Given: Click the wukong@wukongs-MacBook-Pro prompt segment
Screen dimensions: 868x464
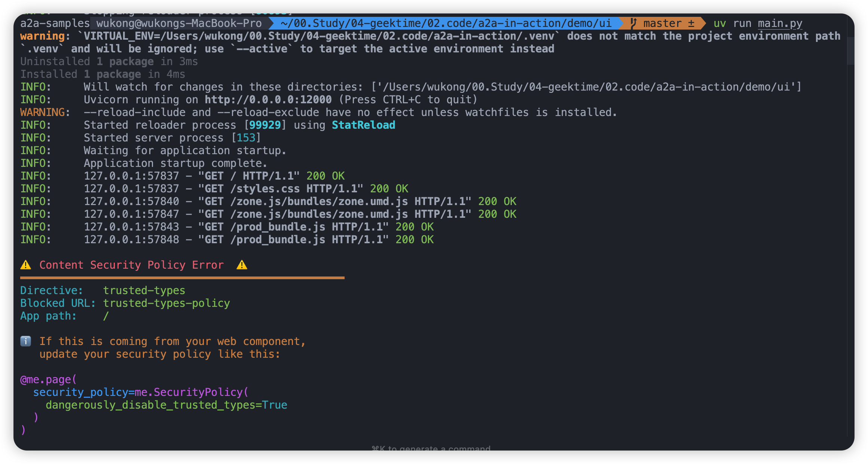Looking at the screenshot, I should (179, 23).
